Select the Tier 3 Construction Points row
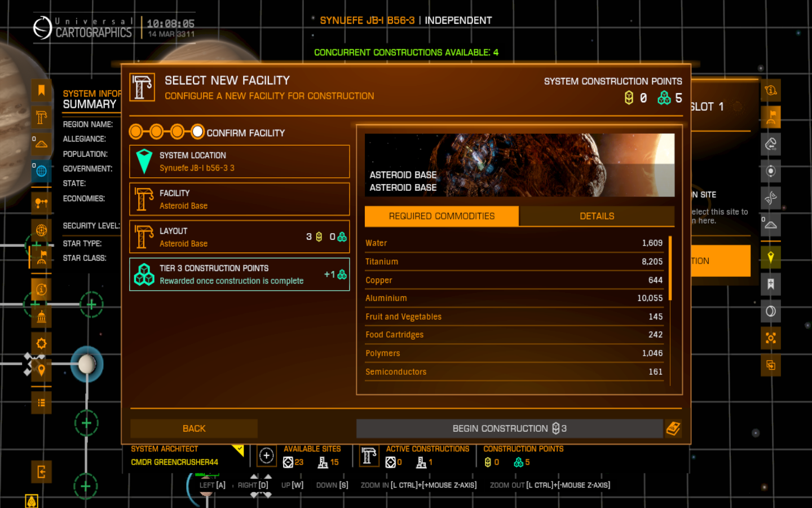Viewport: 812px width, 508px height. [240, 274]
